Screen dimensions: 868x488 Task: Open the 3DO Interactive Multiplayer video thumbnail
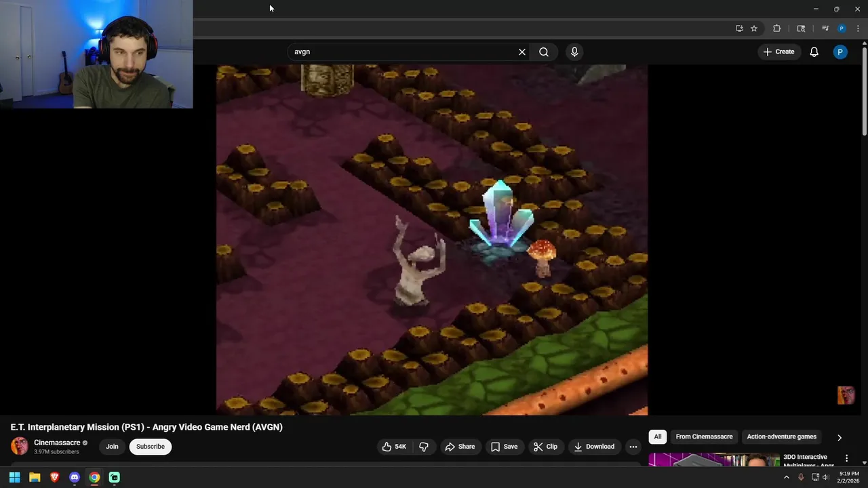[x=713, y=460]
